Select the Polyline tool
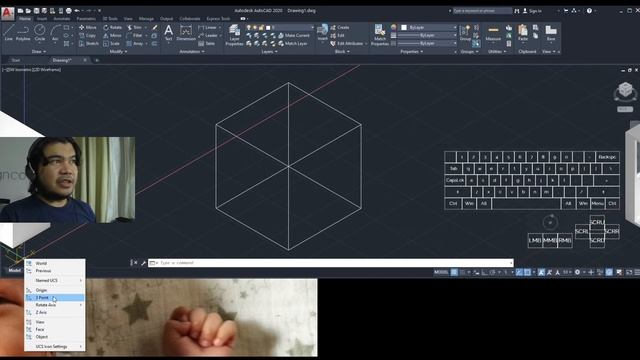This screenshot has height=360, width=640. click(23, 33)
